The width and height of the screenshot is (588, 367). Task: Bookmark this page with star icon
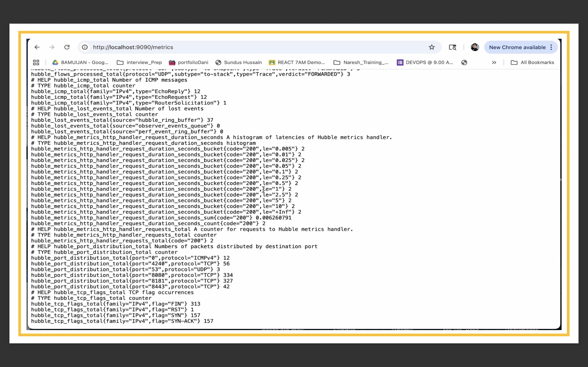[432, 47]
